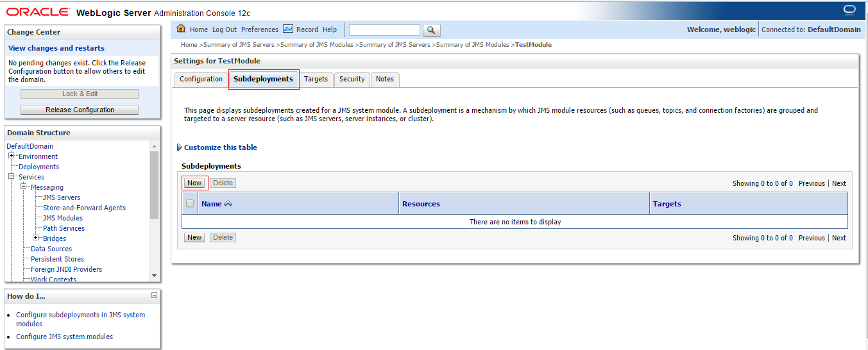
Task: Open Store-and-Forward Agents tree item
Action: tap(84, 208)
